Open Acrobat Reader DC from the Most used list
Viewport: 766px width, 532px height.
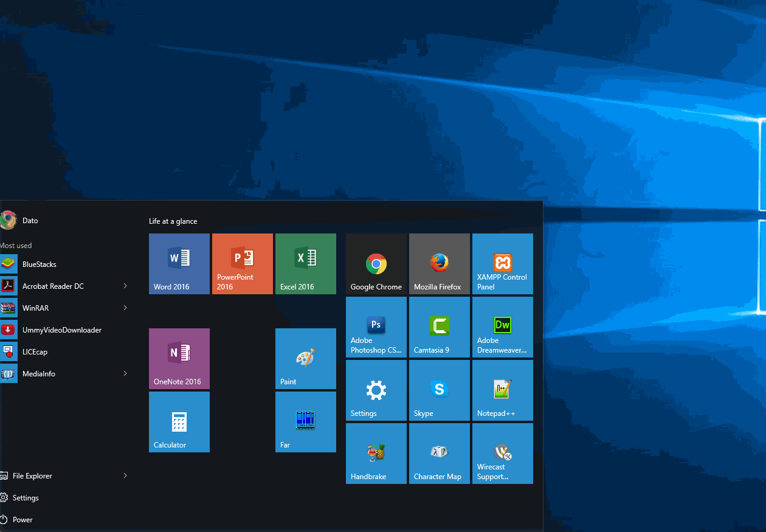pyautogui.click(x=67, y=286)
